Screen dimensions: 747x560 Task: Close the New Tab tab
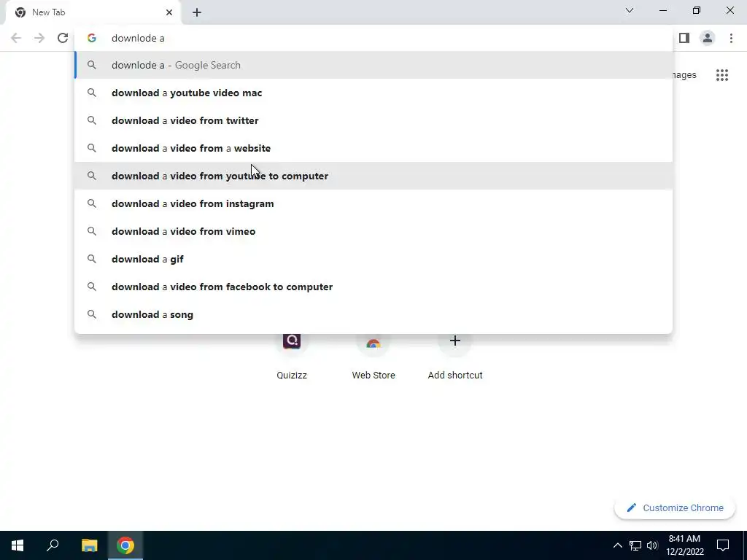click(169, 12)
